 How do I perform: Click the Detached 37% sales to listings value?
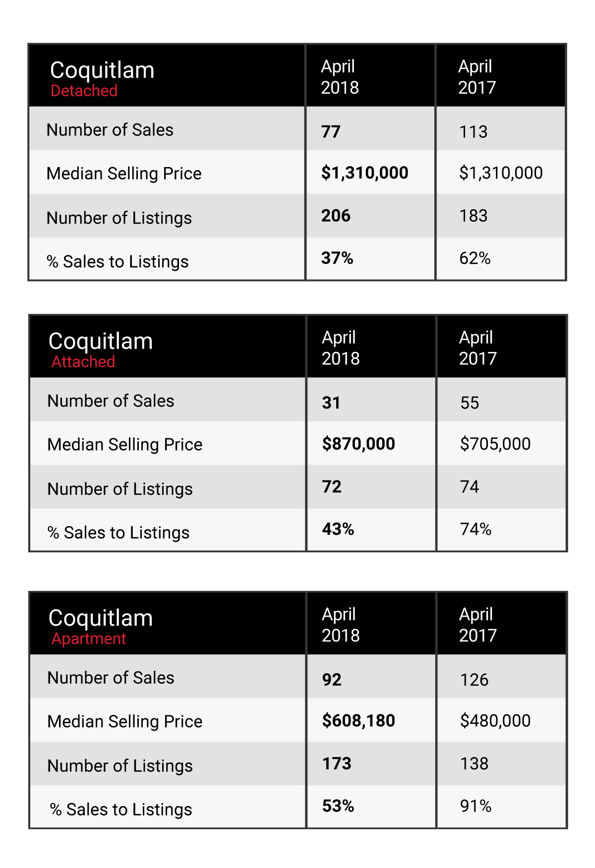pos(337,258)
